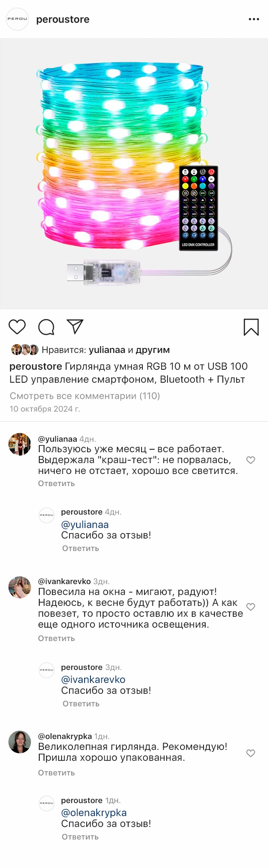Open comments via speech bubble icon
The height and width of the screenshot is (868, 268).
click(x=46, y=327)
